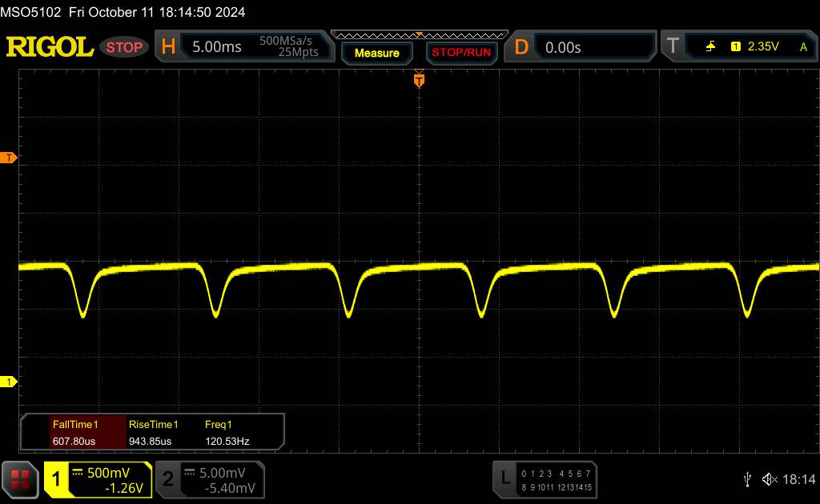The width and height of the screenshot is (820, 504).
Task: Toggle channel 1 at 500mV on or off
Action: [x=98, y=479]
